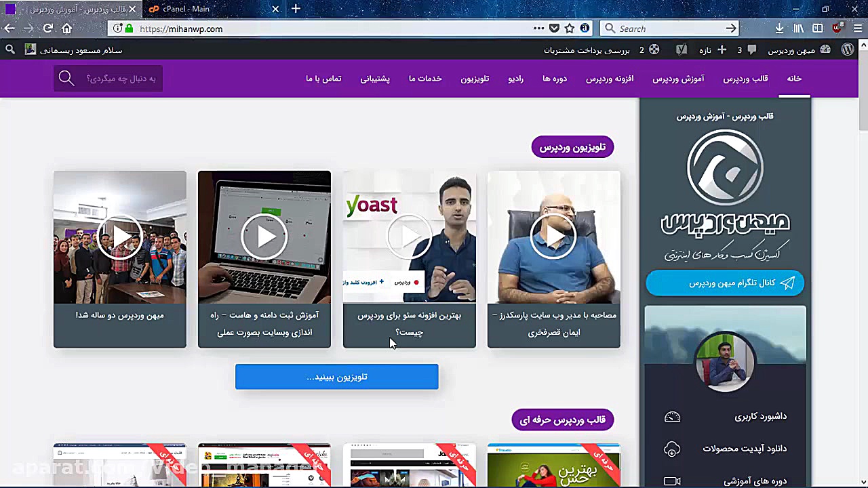The image size is (868, 488).
Task: Open the page actions three-dot menu
Action: [x=538, y=28]
